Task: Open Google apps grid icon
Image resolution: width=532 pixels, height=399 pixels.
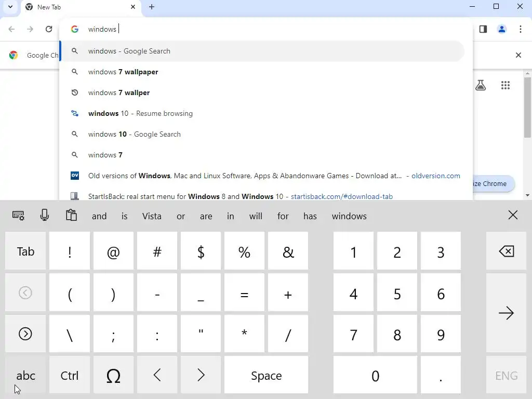Action: [505, 85]
